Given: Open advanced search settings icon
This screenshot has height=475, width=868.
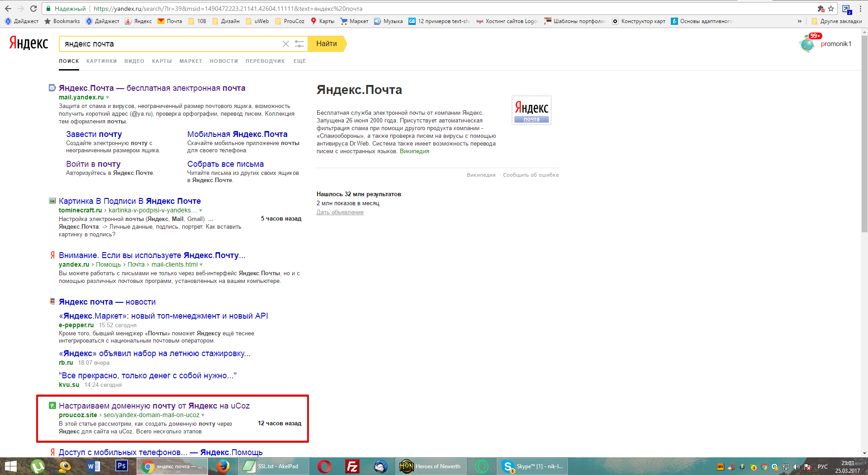Looking at the screenshot, I should click(x=299, y=44).
